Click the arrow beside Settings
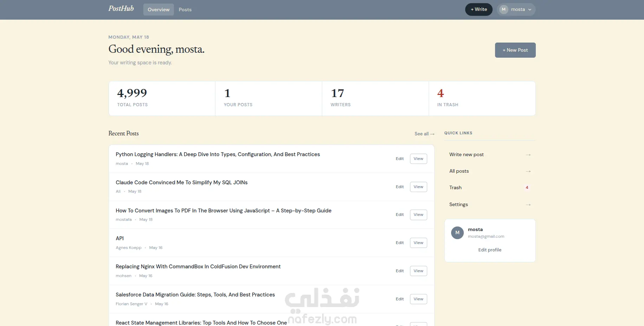 [x=528, y=205]
